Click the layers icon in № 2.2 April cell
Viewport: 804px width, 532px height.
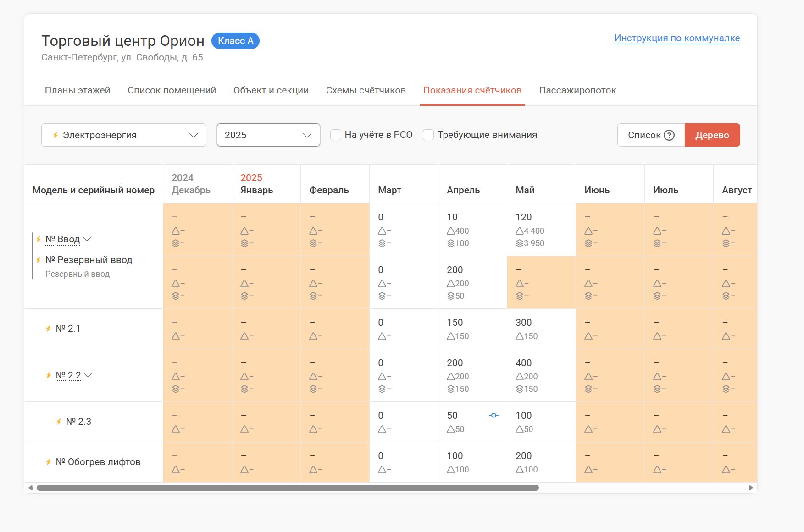click(451, 389)
